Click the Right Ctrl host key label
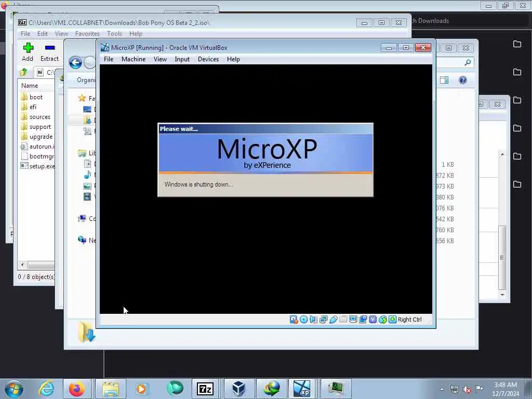532x399 pixels. pyautogui.click(x=409, y=320)
